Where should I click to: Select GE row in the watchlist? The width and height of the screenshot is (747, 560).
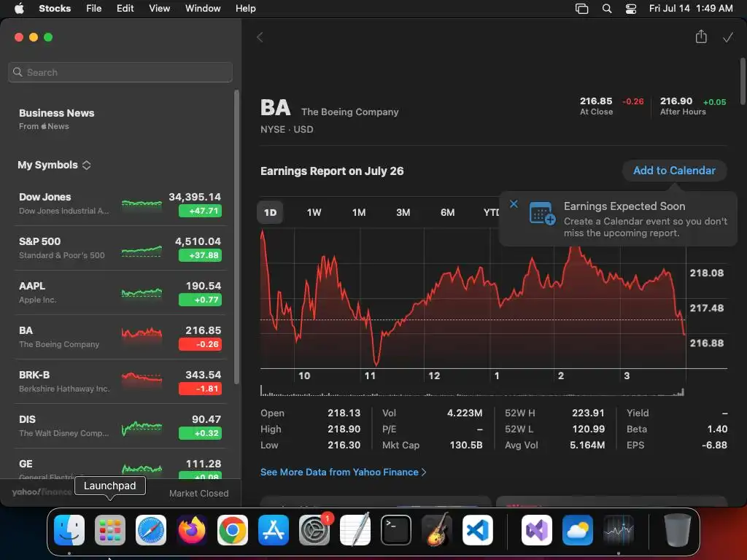point(120,464)
